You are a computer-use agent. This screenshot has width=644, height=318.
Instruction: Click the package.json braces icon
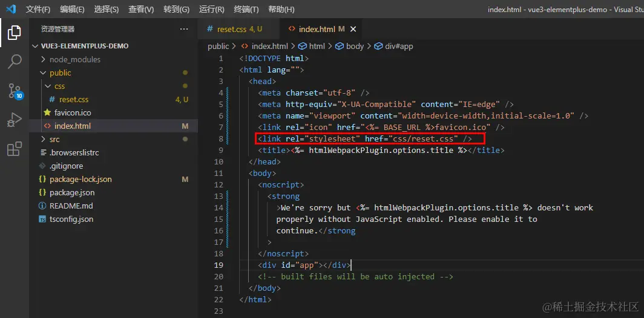pos(42,192)
